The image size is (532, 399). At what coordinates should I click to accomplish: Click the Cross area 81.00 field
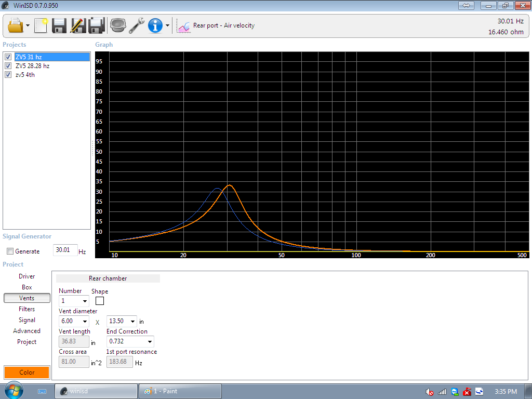[74, 362]
